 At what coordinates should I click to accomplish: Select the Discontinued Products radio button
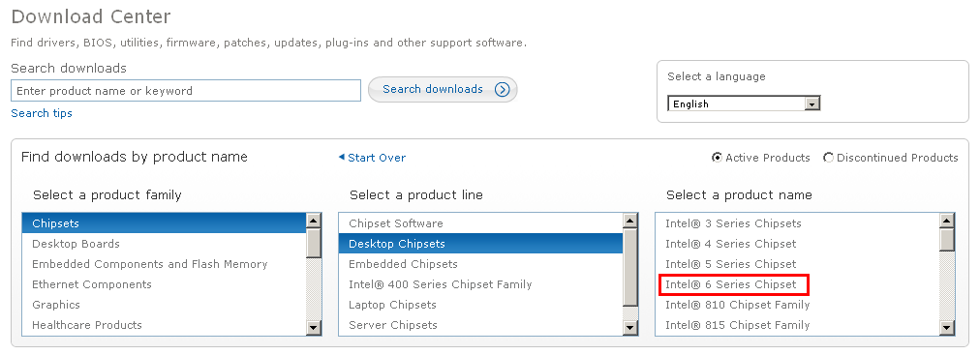click(828, 158)
